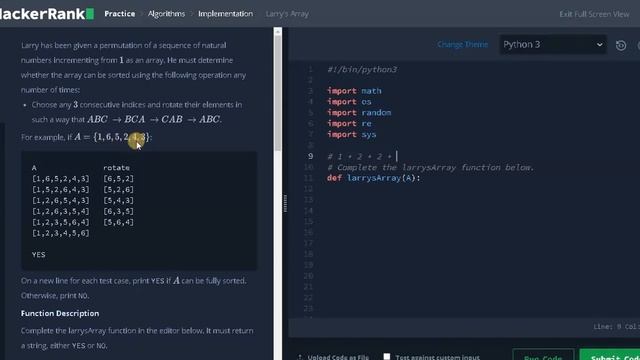Click the Run Code button
Viewport: 640px width, 360px height.
(543, 355)
